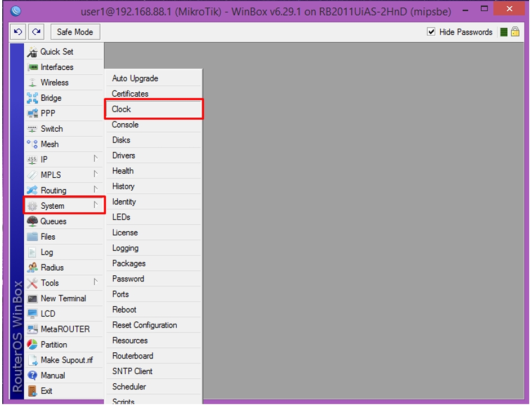The width and height of the screenshot is (532, 408).
Task: Click the Undo arrow icon
Action: 17,32
